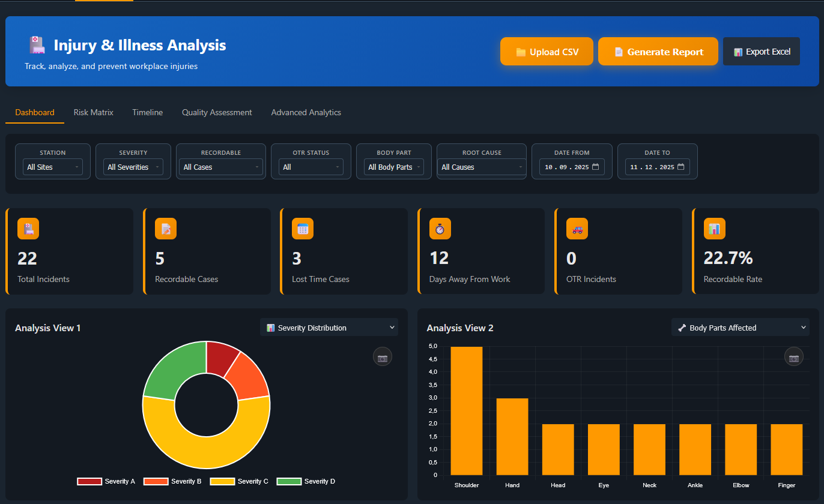
Task: Expand the Severity filter showing All Severities
Action: click(133, 167)
